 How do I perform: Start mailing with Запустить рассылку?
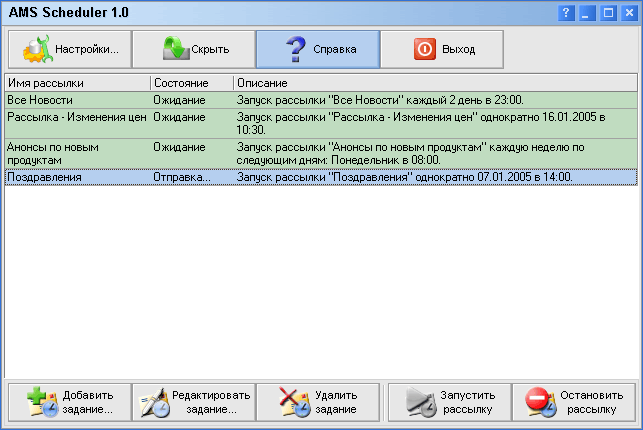(x=449, y=402)
